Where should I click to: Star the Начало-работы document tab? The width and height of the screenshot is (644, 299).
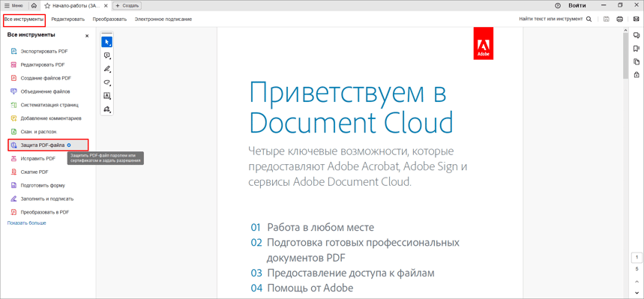(47, 6)
